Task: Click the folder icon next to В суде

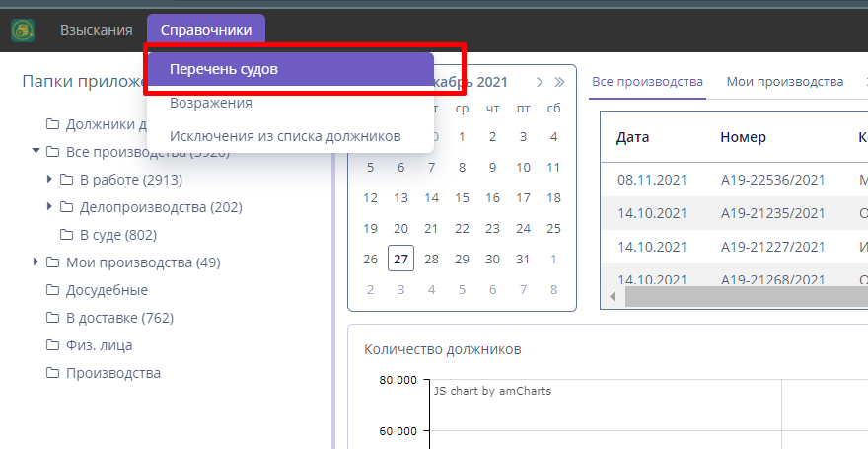Action: [66, 235]
